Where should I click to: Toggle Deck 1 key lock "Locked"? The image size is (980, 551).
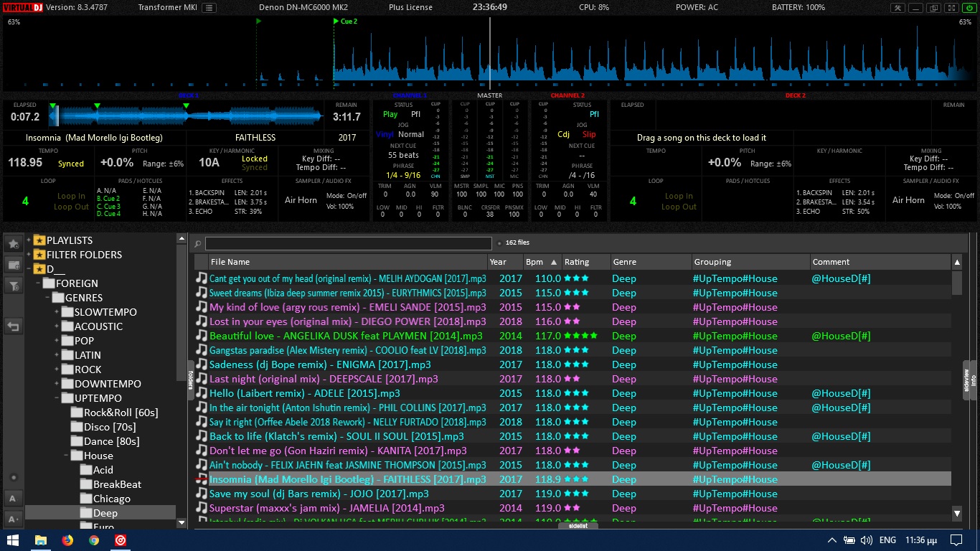(254, 159)
